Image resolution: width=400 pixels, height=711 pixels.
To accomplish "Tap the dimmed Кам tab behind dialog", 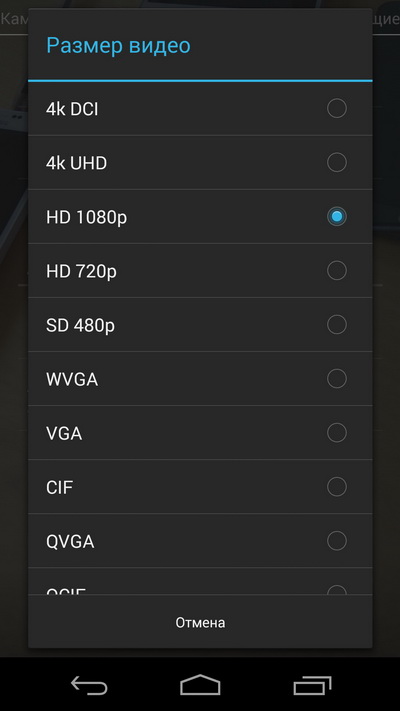I will pyautogui.click(x=14, y=19).
